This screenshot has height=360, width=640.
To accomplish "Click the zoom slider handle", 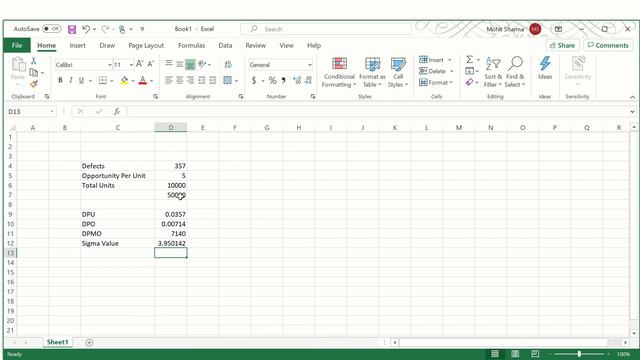I will pyautogui.click(x=579, y=354).
